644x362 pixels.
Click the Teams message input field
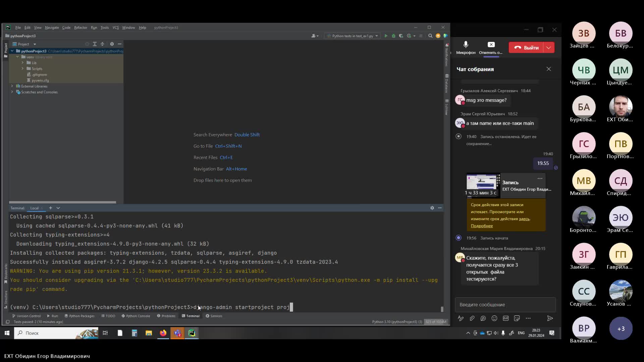point(505,305)
